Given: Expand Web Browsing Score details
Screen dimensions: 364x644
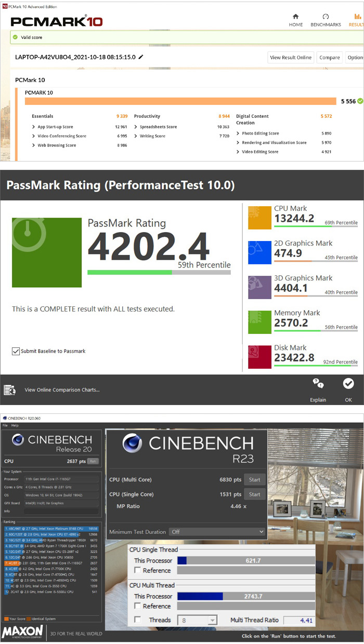Looking at the screenshot, I should click(x=34, y=145).
